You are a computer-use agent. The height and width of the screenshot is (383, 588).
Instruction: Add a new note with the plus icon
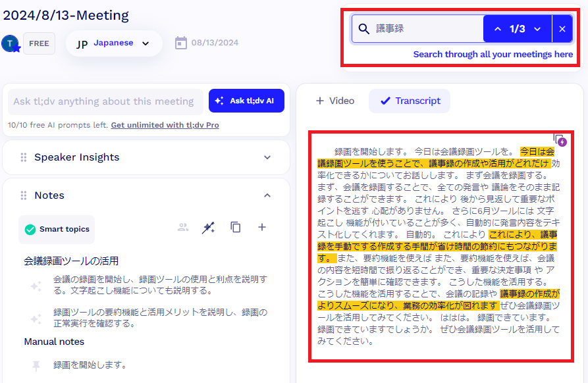(x=261, y=227)
